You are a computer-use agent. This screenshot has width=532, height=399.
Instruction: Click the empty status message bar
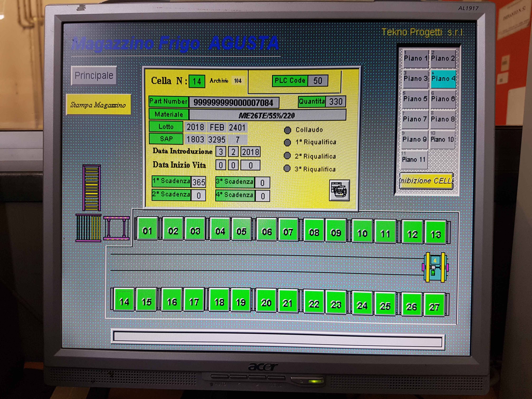pos(278,339)
